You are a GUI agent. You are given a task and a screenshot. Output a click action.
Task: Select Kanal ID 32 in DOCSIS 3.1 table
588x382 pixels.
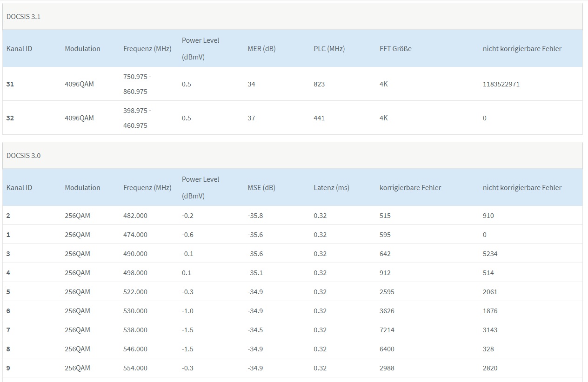(x=10, y=118)
